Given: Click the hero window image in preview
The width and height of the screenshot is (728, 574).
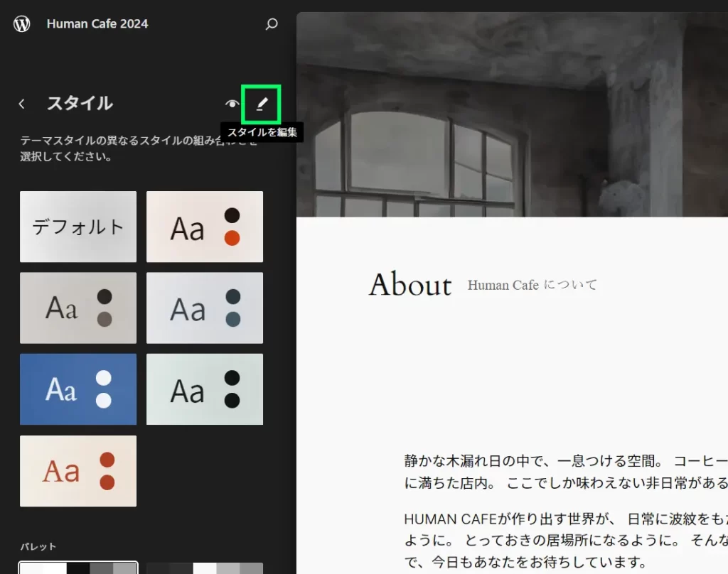Looking at the screenshot, I should (512, 114).
